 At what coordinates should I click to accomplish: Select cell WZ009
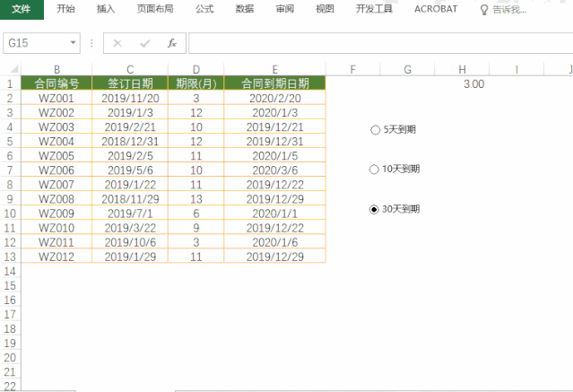point(56,213)
